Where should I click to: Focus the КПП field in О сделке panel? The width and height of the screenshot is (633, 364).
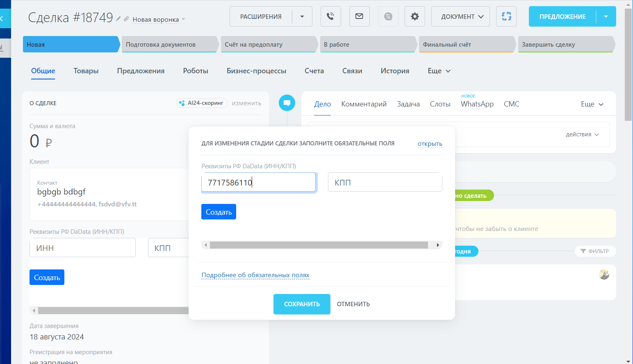click(168, 248)
